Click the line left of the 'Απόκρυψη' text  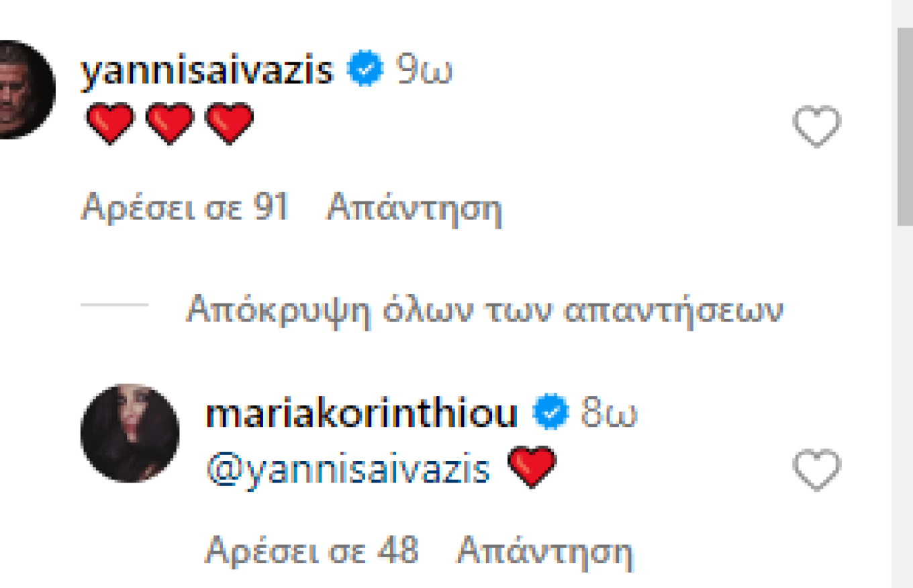[114, 304]
